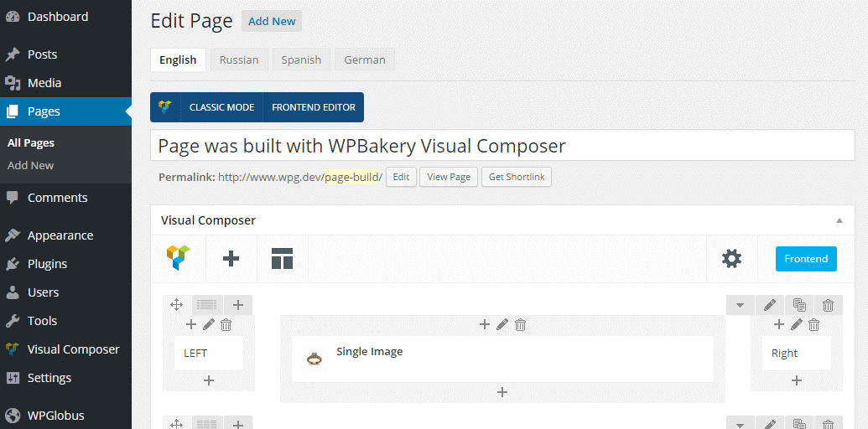The image size is (868, 429).
Task: Click first row's clone icon
Action: pyautogui.click(x=798, y=305)
